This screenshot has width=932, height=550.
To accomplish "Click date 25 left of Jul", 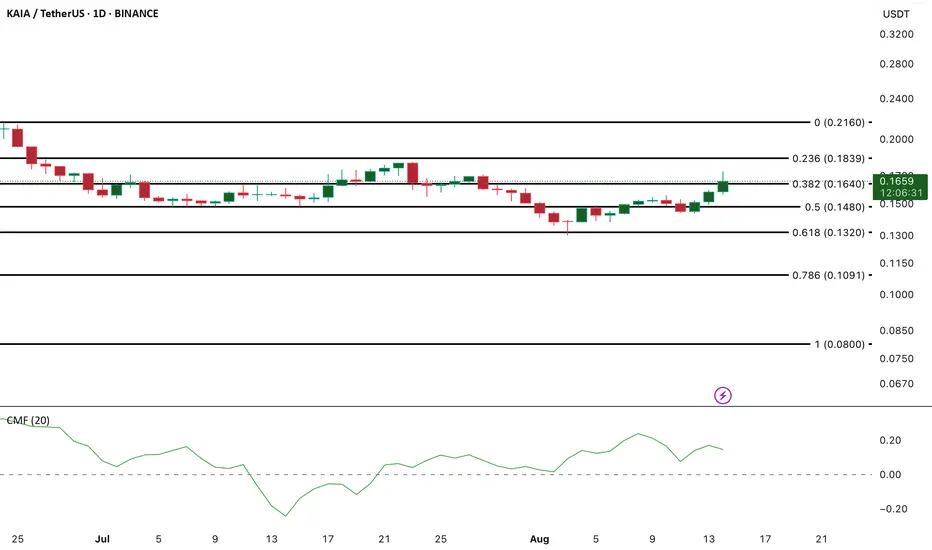I will [18, 539].
